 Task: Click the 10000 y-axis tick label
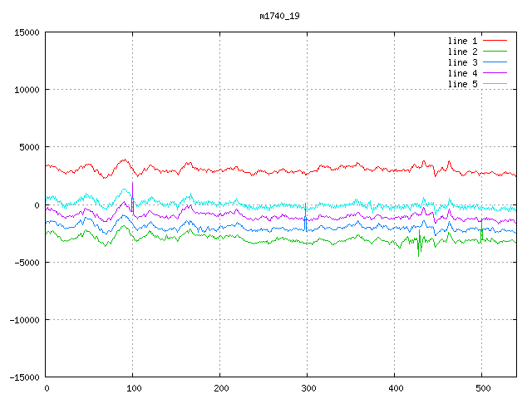point(26,90)
